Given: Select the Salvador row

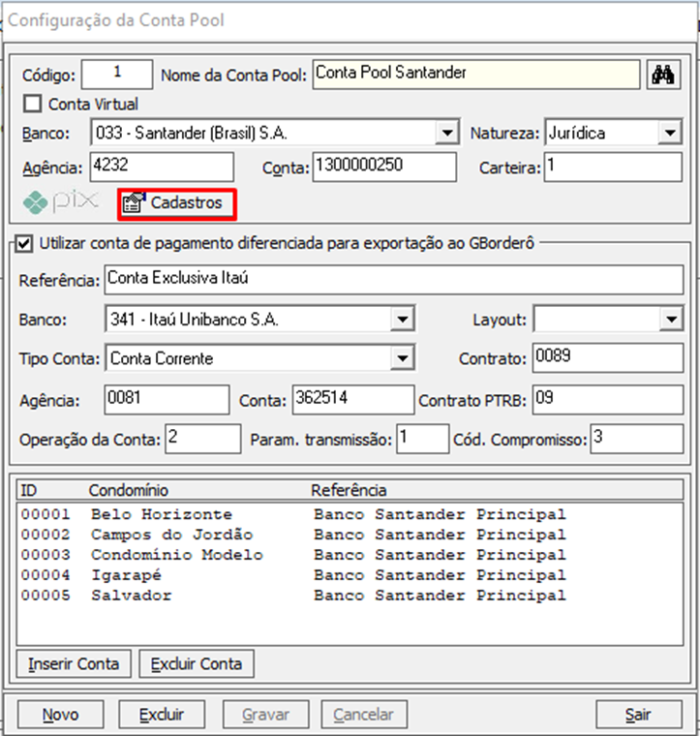Looking at the screenshot, I should [350, 596].
